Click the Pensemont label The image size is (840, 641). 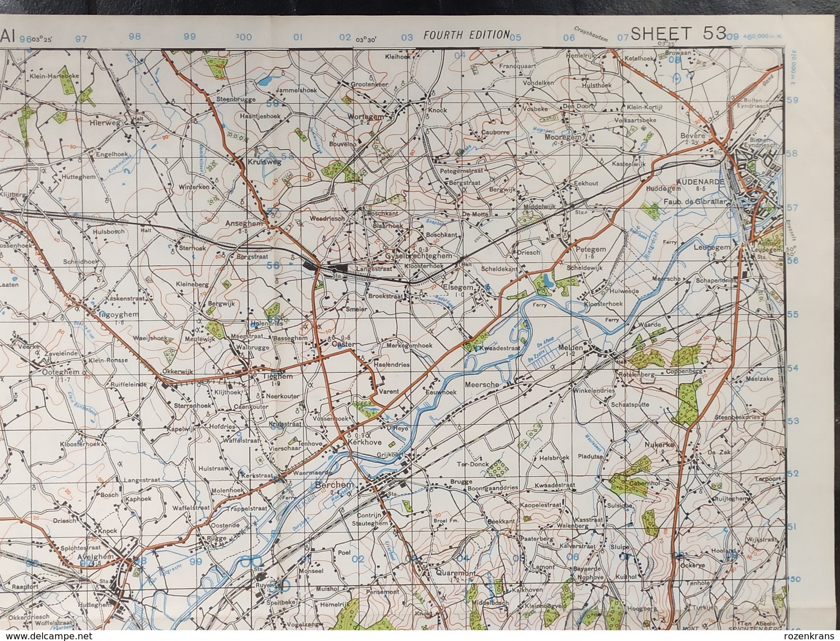pos(382,592)
